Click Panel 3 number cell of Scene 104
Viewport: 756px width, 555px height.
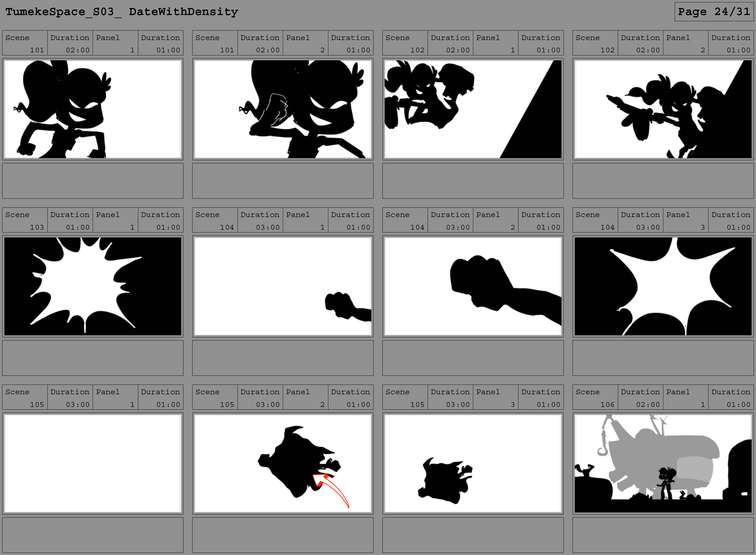click(685, 220)
